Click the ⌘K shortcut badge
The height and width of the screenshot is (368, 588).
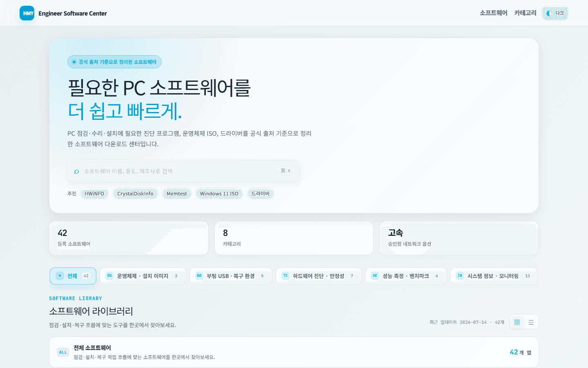click(286, 171)
